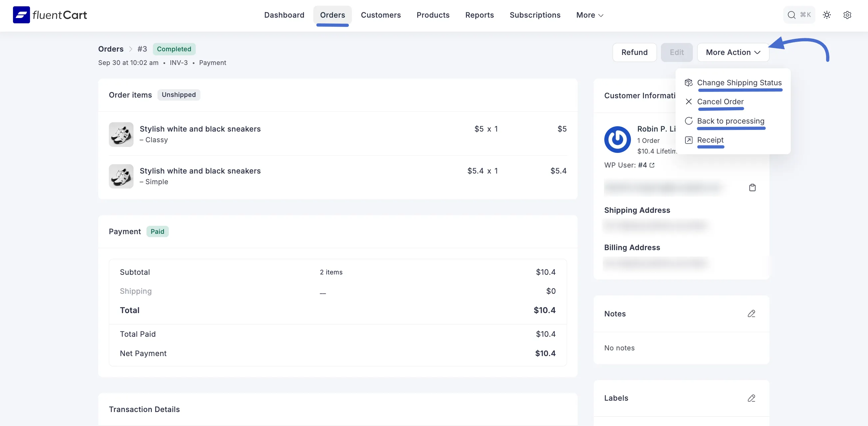The height and width of the screenshot is (426, 868).
Task: Switch to the Products tab
Action: tap(433, 15)
